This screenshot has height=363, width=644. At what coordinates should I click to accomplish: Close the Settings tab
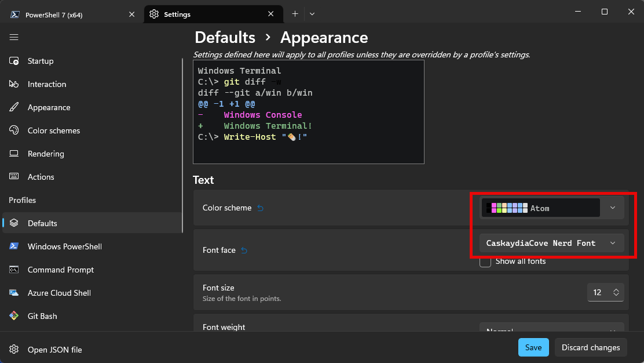(270, 14)
